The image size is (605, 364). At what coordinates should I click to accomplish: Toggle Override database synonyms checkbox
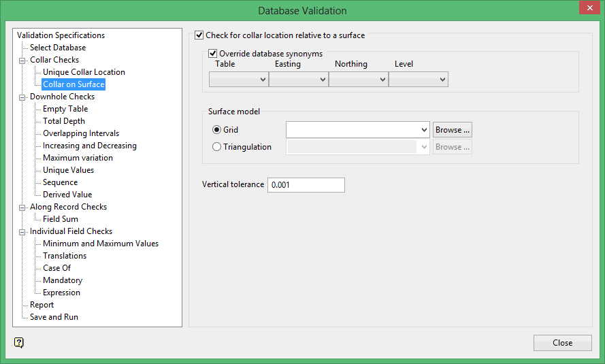(213, 54)
